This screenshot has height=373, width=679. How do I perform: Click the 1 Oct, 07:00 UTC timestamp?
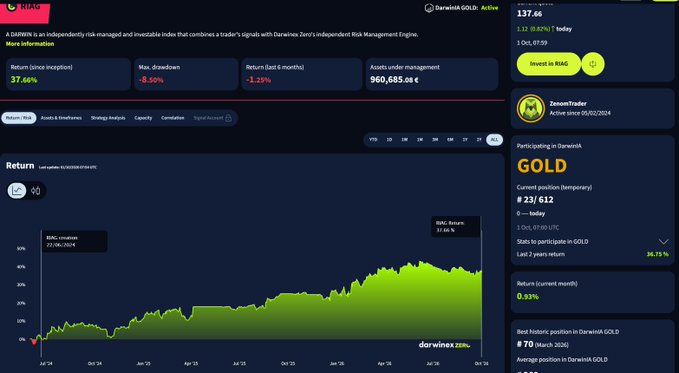pyautogui.click(x=537, y=227)
